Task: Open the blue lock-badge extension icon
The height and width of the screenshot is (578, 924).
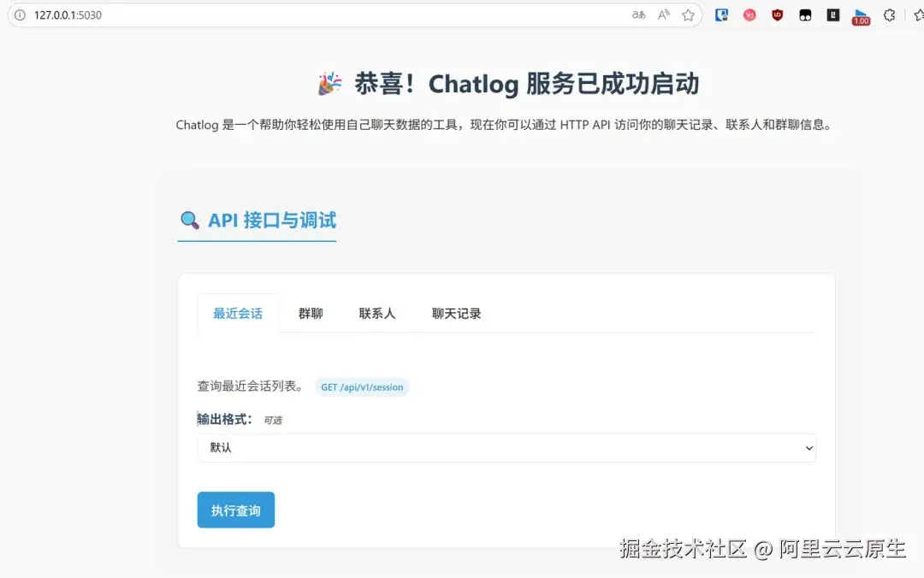Action: (721, 15)
